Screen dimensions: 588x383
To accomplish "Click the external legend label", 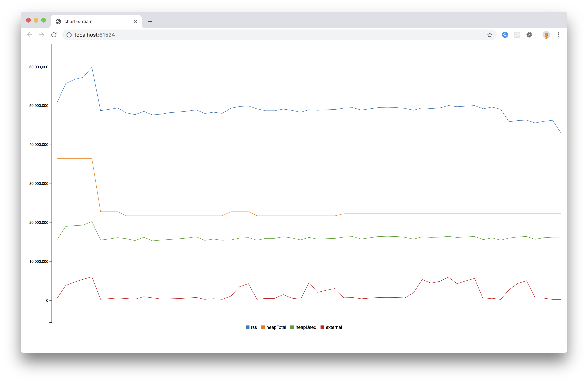I will [334, 328].
